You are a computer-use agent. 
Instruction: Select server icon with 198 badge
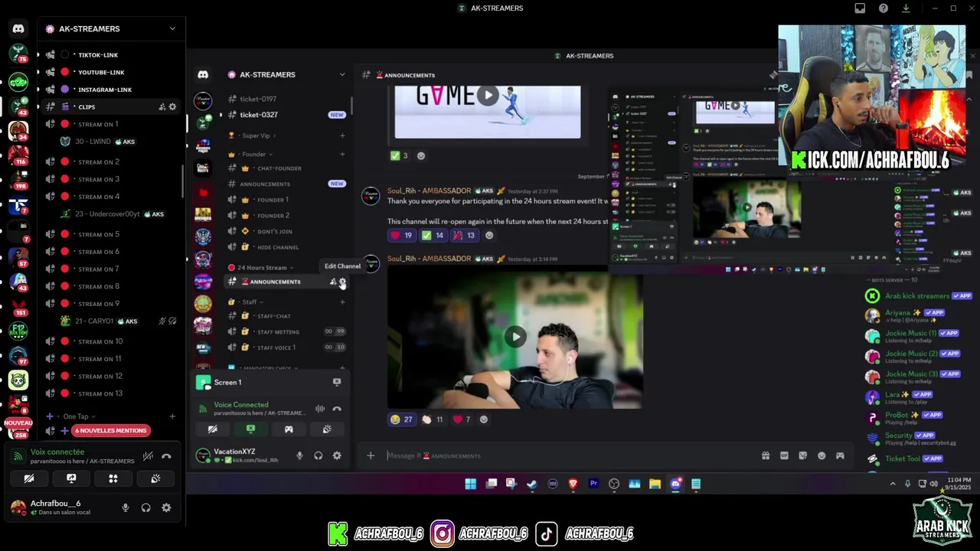[x=18, y=180]
